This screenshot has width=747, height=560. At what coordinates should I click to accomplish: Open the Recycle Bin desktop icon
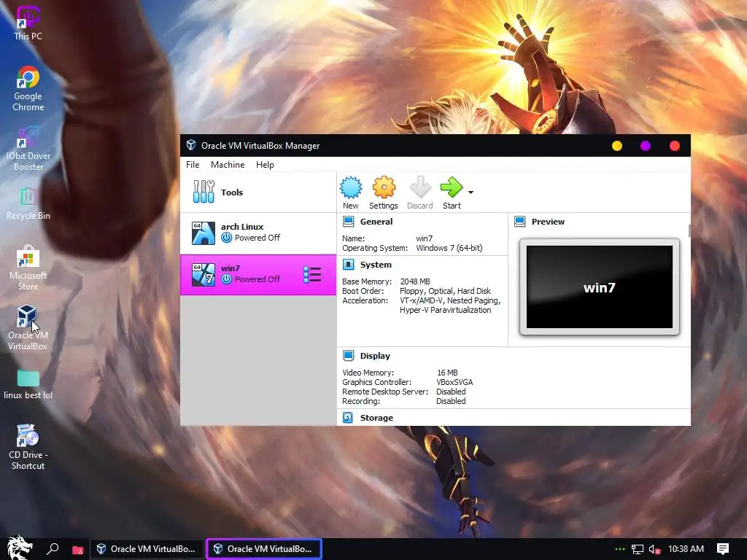(x=28, y=204)
